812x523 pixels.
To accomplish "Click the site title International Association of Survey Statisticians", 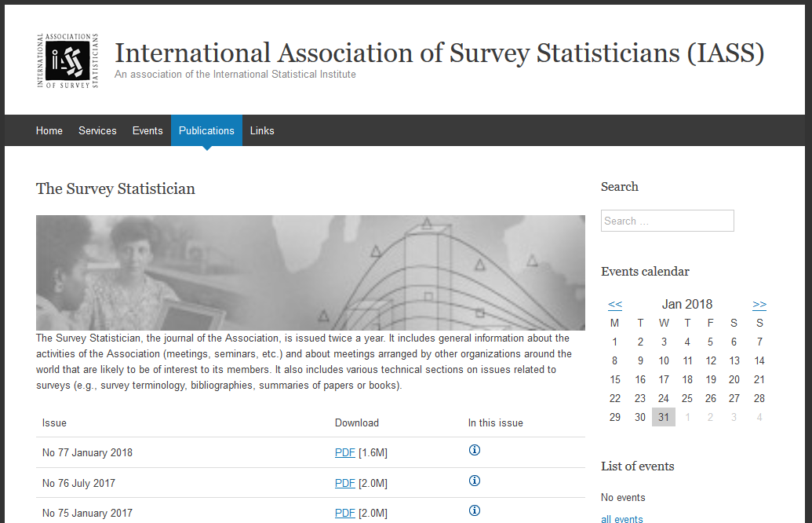I will click(x=439, y=53).
